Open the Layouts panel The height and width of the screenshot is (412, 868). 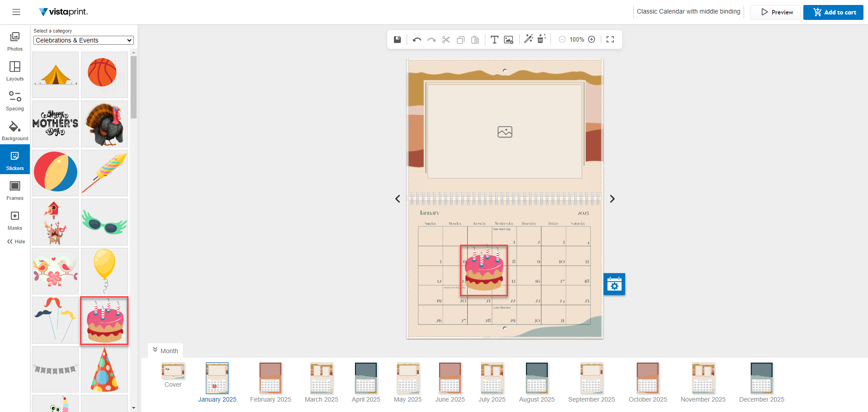15,71
